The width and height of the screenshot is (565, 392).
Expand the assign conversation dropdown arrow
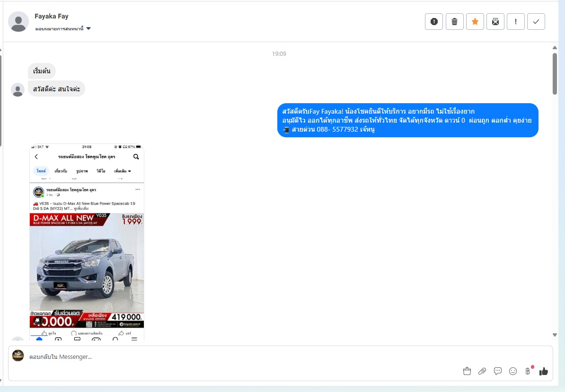88,28
